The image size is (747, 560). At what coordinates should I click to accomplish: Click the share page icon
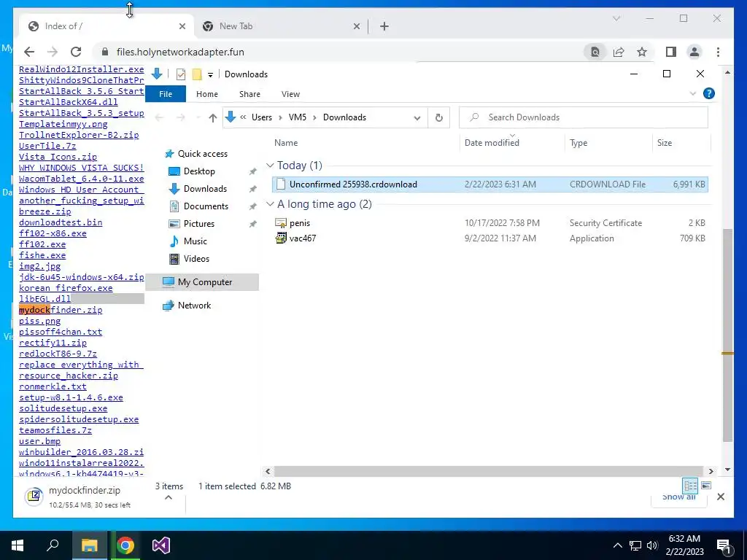tap(619, 52)
